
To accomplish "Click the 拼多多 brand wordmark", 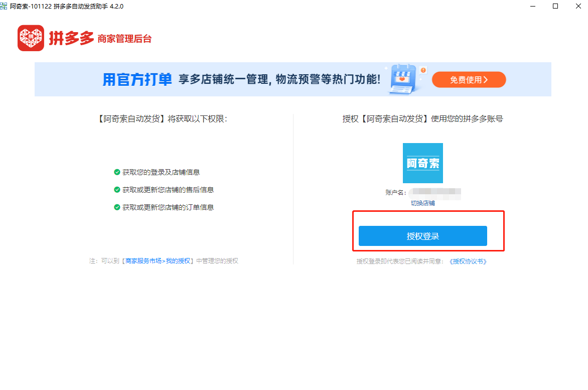I will [x=71, y=38].
